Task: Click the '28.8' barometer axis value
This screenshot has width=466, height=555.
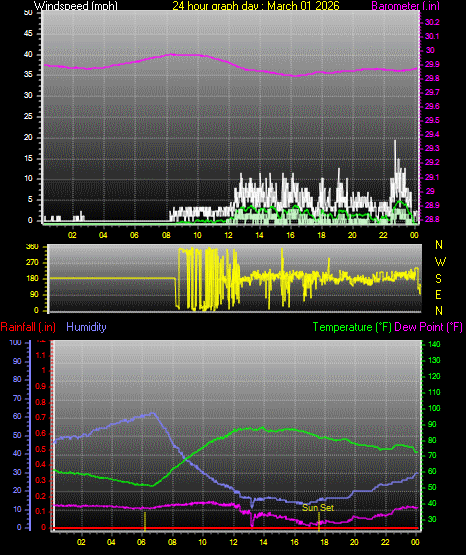Action: pyautogui.click(x=432, y=219)
